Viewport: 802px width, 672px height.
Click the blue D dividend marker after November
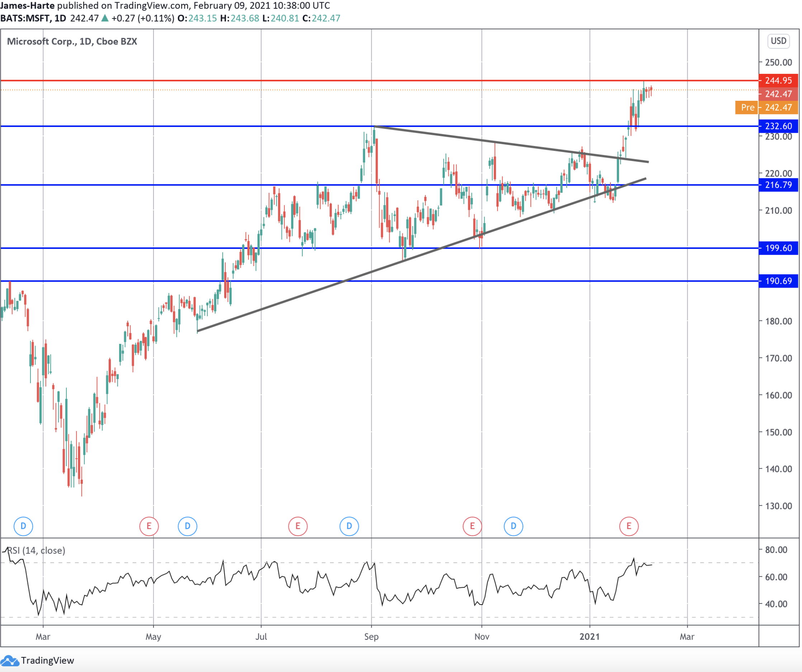[x=513, y=526]
